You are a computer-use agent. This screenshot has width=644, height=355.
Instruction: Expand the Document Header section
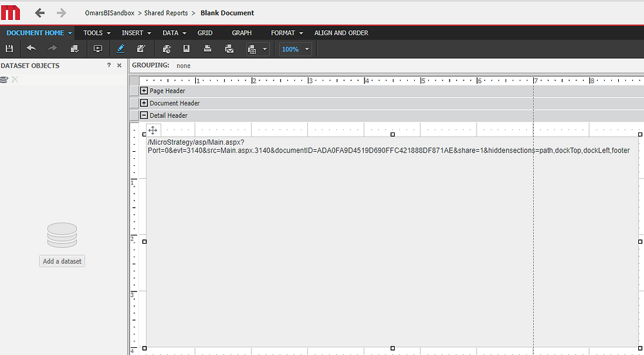click(x=144, y=103)
